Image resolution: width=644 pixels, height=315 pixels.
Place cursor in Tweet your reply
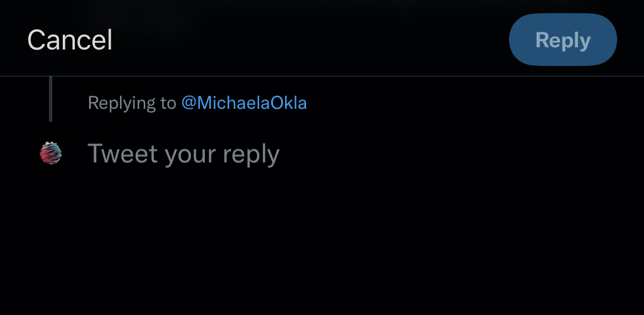coord(183,154)
